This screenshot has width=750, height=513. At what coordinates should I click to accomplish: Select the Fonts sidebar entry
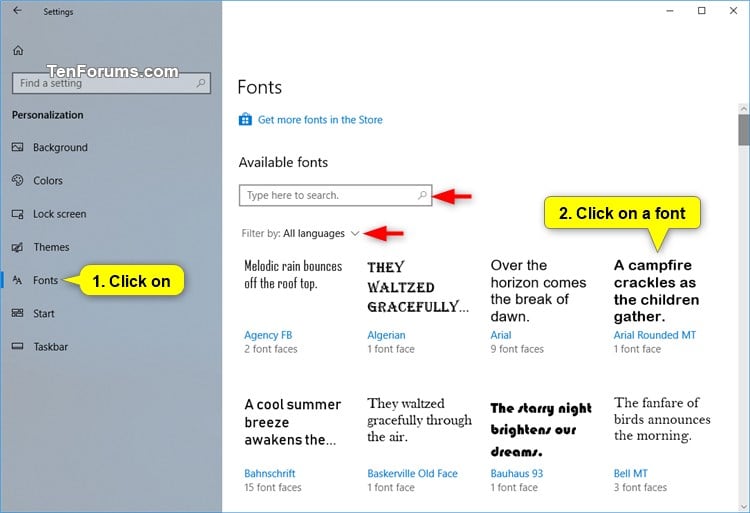point(45,280)
